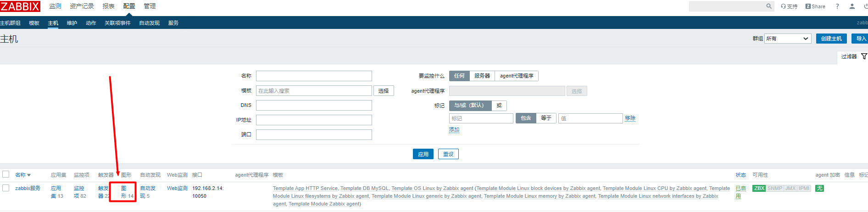868x212 pixels.
Task: Open the Zabbix Share link
Action: pyautogui.click(x=815, y=6)
